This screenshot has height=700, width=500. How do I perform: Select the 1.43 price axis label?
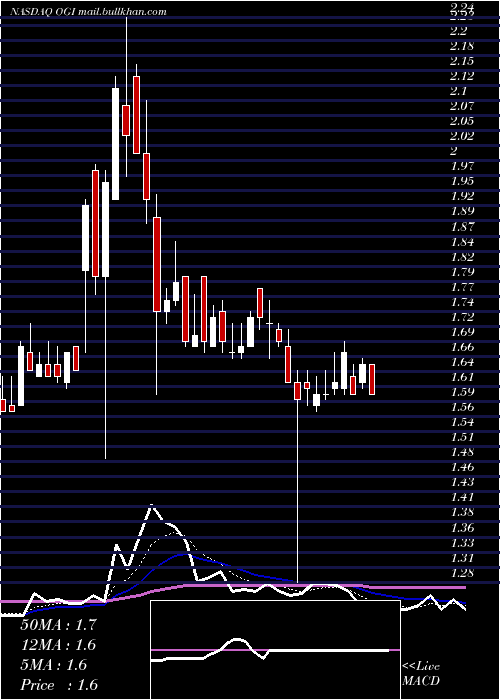[462, 482]
